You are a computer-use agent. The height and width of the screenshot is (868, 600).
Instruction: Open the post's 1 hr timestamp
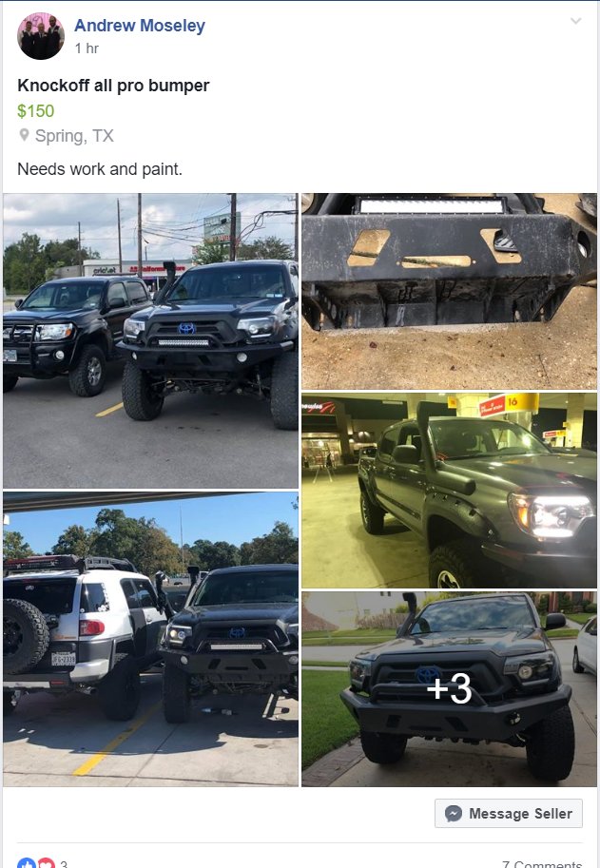tap(87, 48)
